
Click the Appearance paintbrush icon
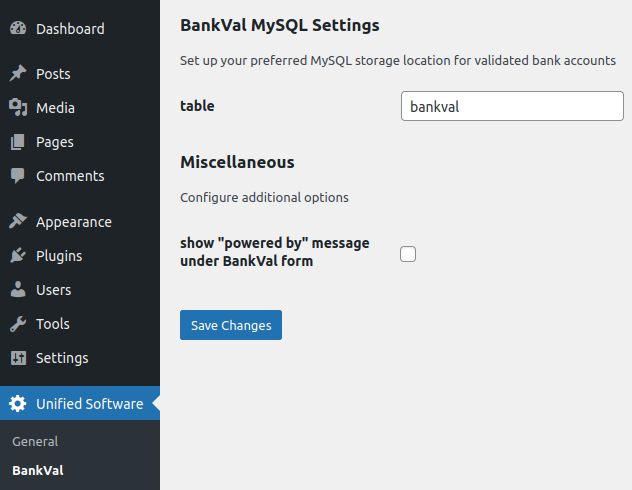pyautogui.click(x=18, y=221)
